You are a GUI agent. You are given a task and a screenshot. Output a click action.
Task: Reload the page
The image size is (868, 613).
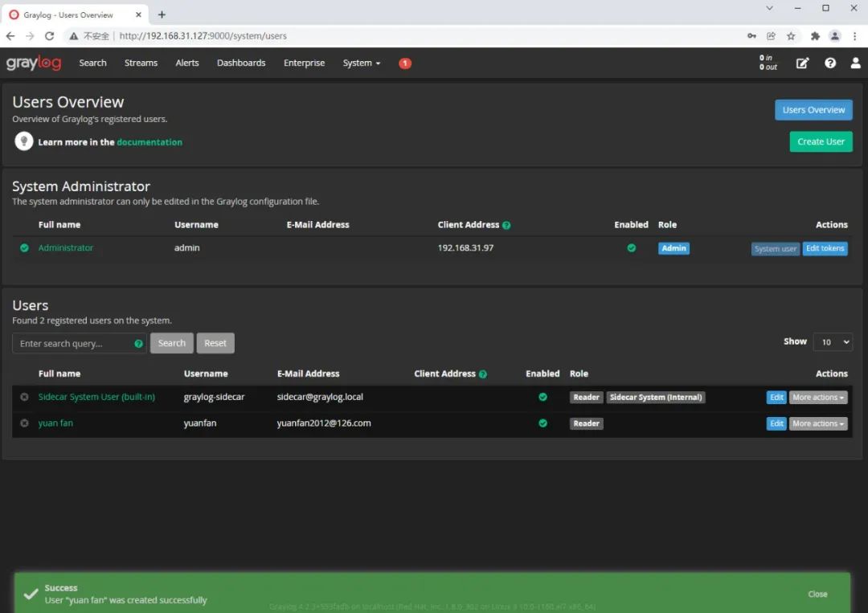49,36
